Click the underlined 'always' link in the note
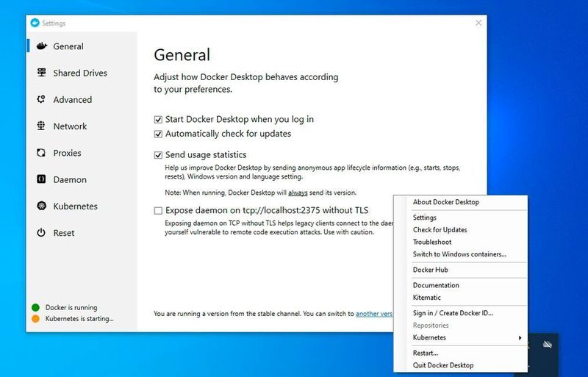The height and width of the screenshot is (377, 588). pyautogui.click(x=298, y=193)
